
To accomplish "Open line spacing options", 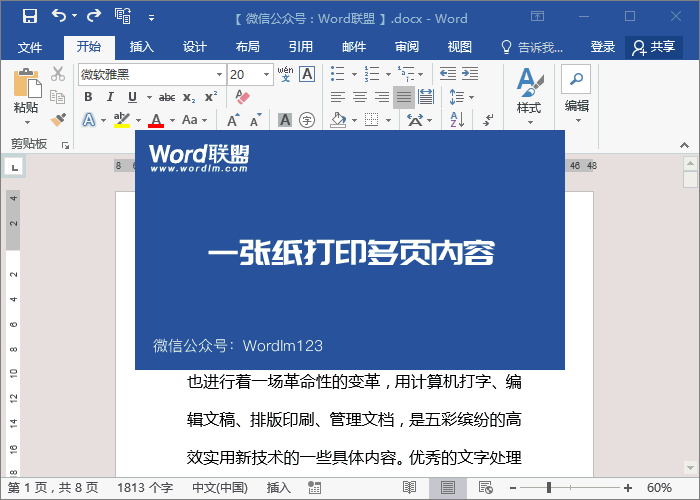I will (x=461, y=97).
